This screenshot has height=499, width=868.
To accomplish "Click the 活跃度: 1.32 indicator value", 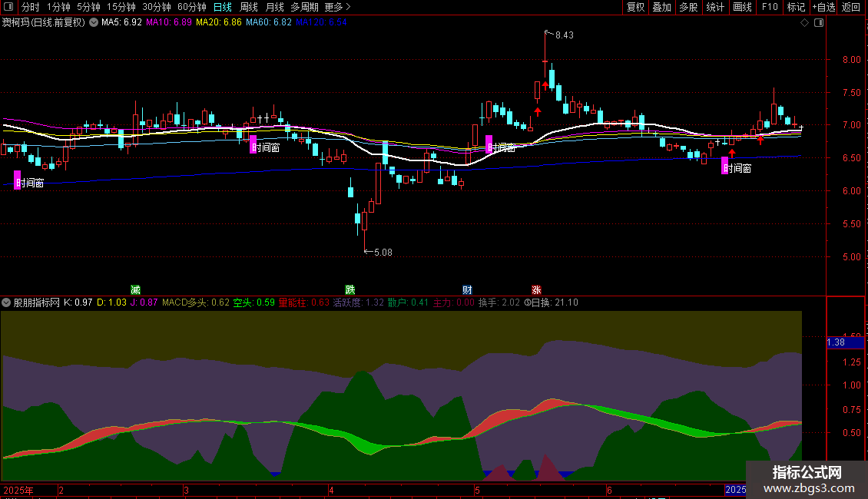I will [358, 302].
